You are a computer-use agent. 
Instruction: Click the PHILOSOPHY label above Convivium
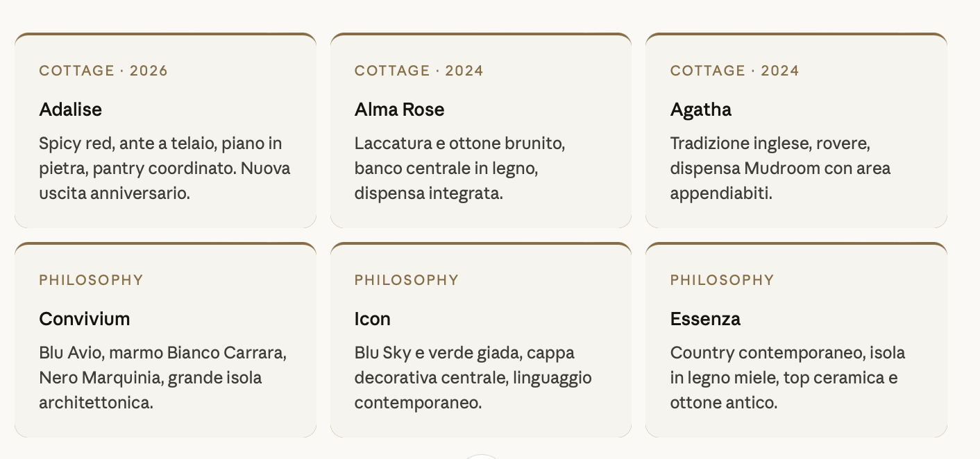91,280
